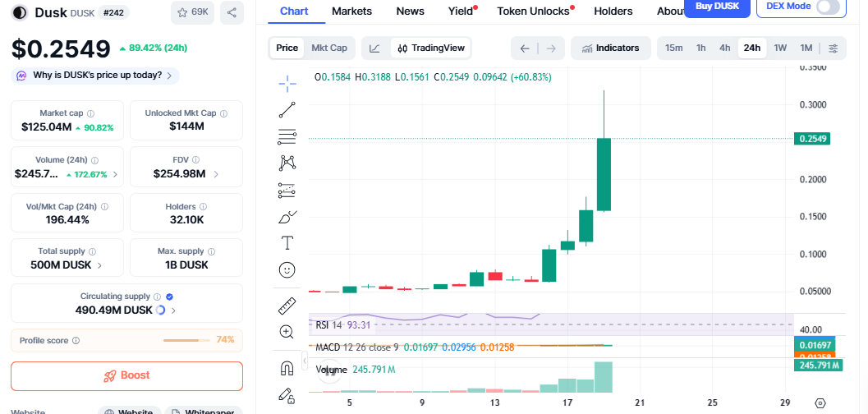The image size is (868, 414).
Task: Switch chart to Mkt Cap view
Action: point(329,48)
